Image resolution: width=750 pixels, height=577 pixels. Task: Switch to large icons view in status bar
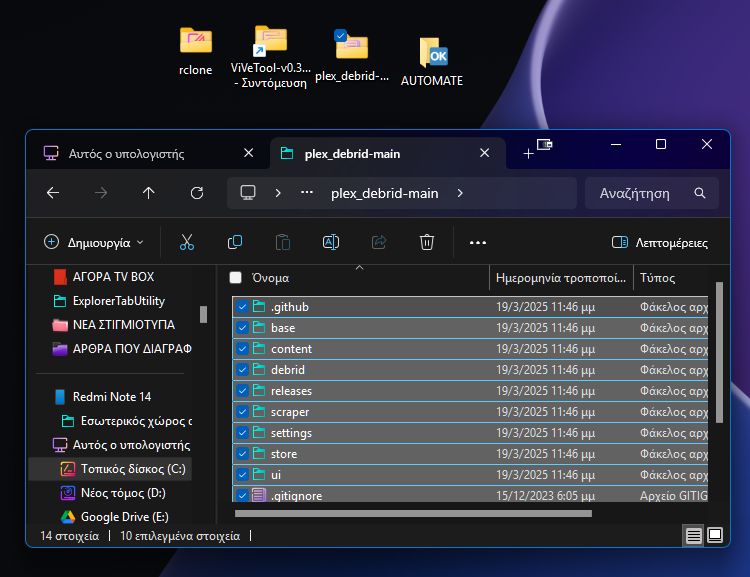coord(715,536)
